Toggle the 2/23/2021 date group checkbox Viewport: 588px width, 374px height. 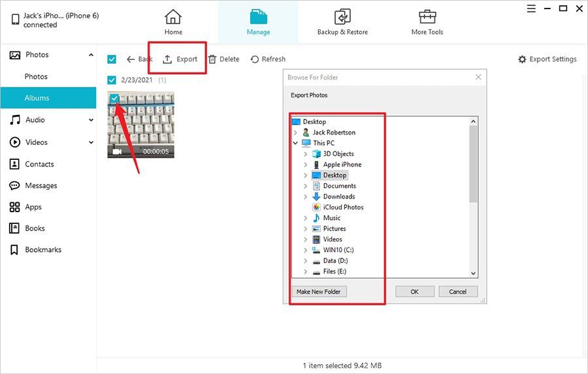coord(111,80)
